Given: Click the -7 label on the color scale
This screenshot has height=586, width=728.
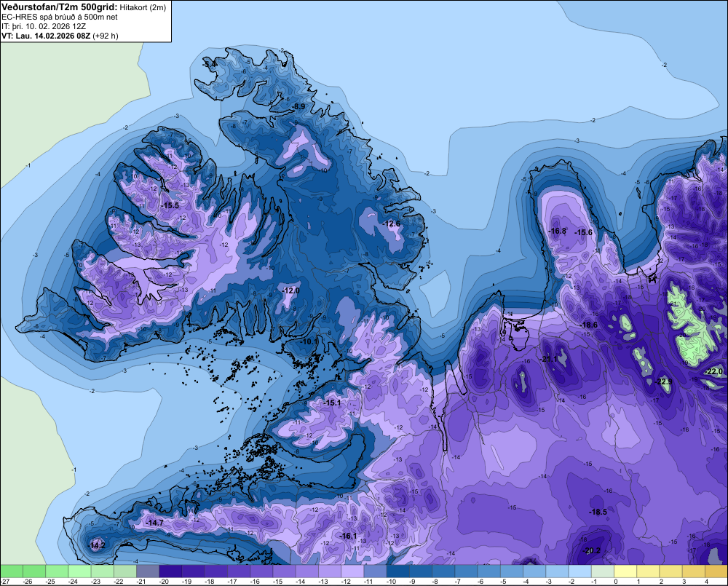Looking at the screenshot, I should 459,582.
